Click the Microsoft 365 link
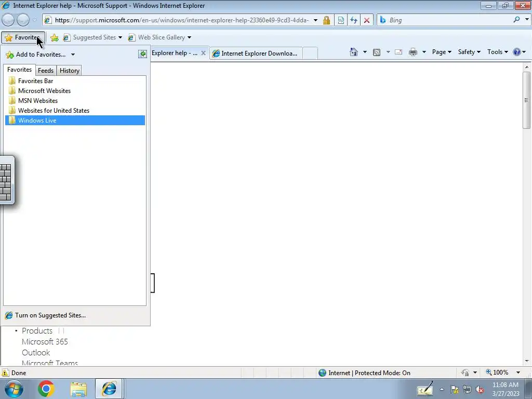The height and width of the screenshot is (399, 532). (x=45, y=342)
